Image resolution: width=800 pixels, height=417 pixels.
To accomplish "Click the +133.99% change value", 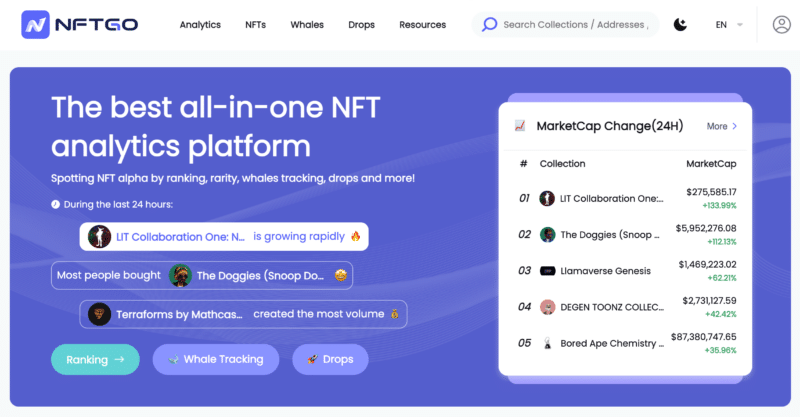I will point(719,206).
